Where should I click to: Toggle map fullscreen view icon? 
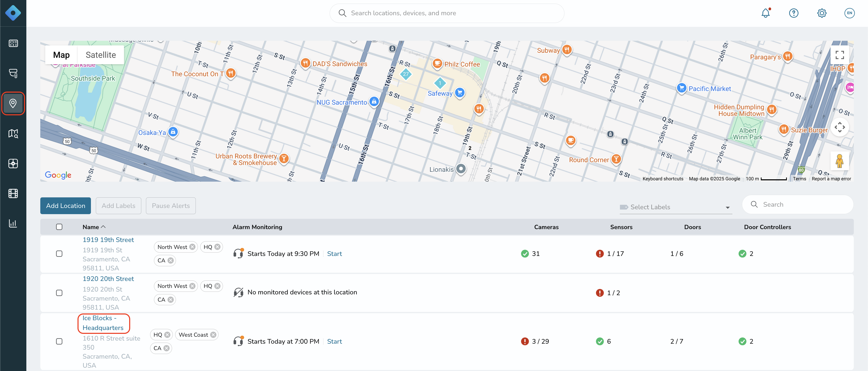839,55
